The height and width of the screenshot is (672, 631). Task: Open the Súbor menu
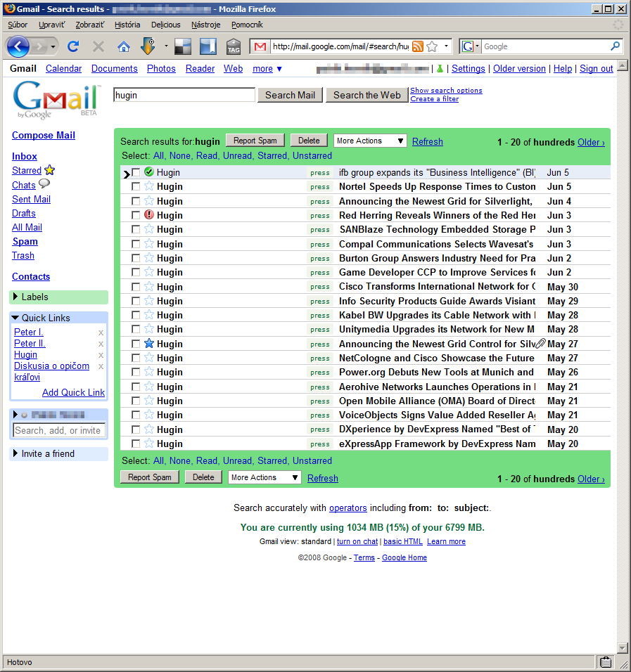[18, 25]
